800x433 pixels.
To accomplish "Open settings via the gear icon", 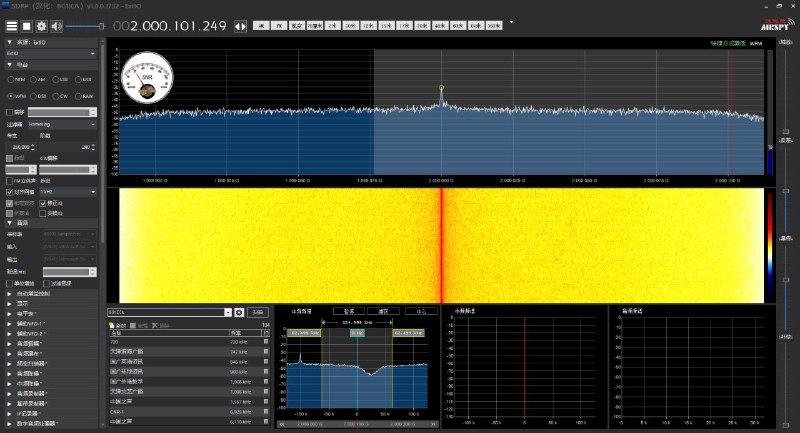I will (x=42, y=26).
